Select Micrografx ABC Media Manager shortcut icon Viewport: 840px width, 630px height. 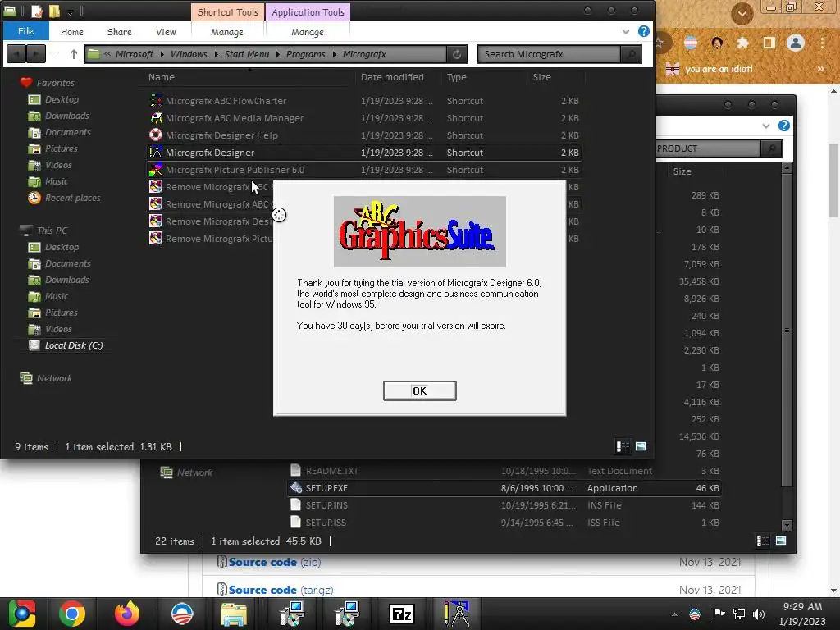click(x=156, y=118)
